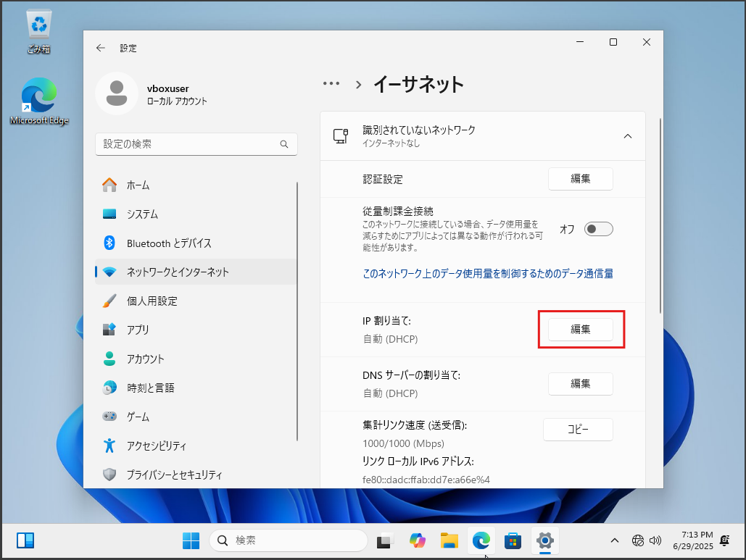Open このネットワーク上のデータ使用量を制御するためのデータ通信量 link

click(x=488, y=273)
